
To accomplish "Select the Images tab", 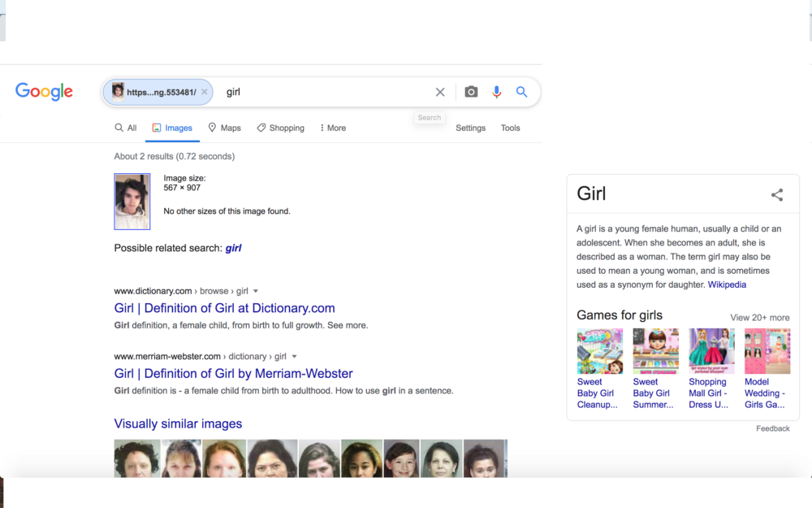I will tap(172, 128).
